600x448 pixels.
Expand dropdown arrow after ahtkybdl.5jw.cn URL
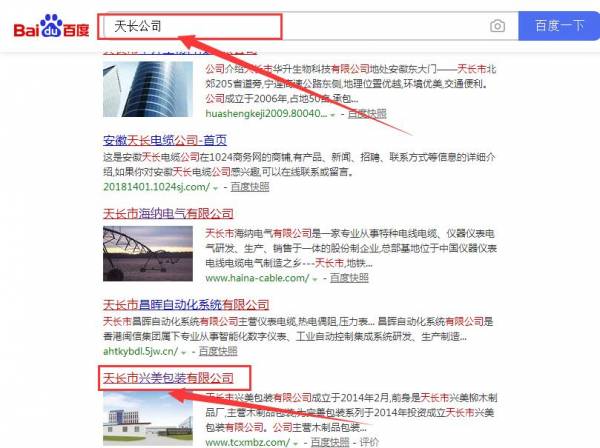(184, 352)
